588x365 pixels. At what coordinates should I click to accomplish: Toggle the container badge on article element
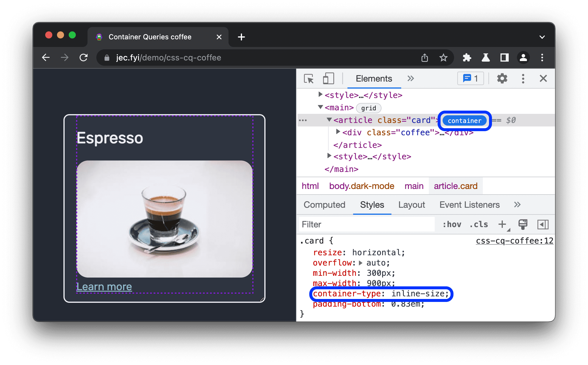click(x=463, y=121)
